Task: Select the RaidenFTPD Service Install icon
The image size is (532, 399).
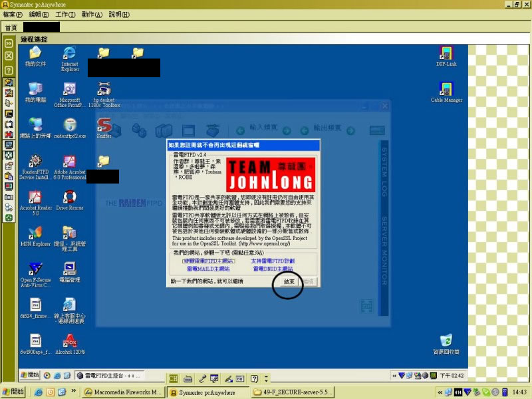Action: 35,167
